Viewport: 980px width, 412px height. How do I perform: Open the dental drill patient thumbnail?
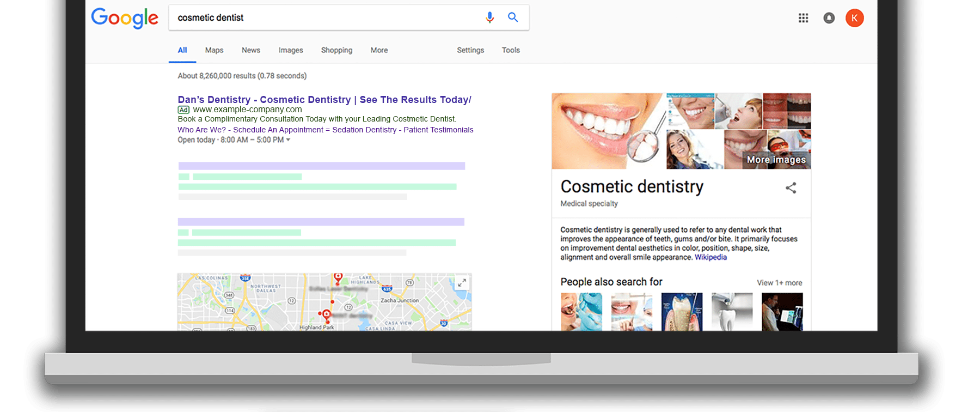(738, 111)
